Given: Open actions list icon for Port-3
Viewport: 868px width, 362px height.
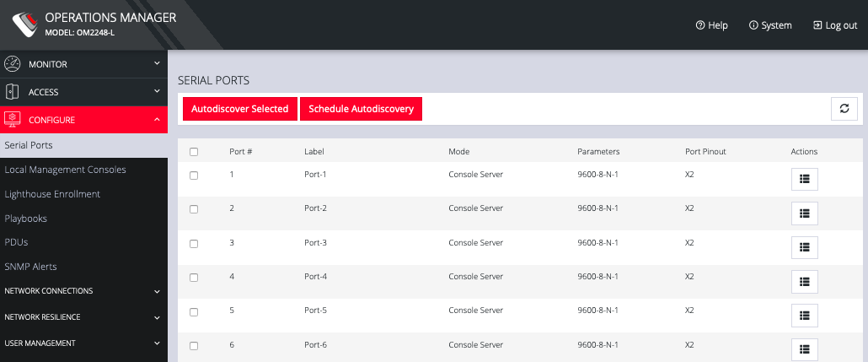Looking at the screenshot, I should click(x=804, y=247).
